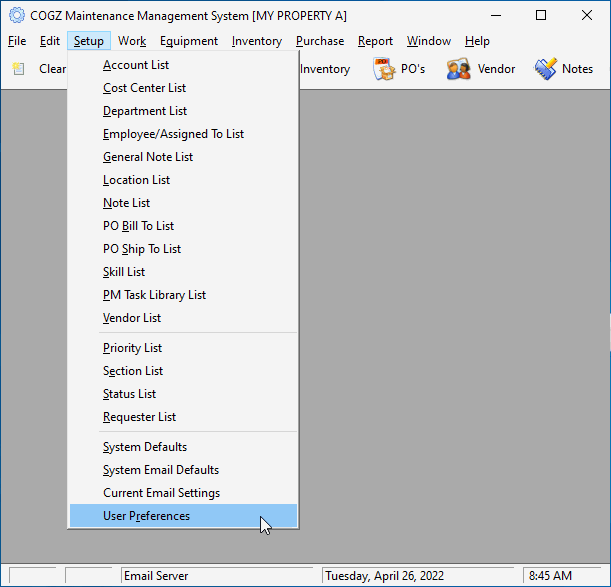Image resolution: width=611 pixels, height=587 pixels.
Task: Select Department List entry
Action: [x=183, y=111]
